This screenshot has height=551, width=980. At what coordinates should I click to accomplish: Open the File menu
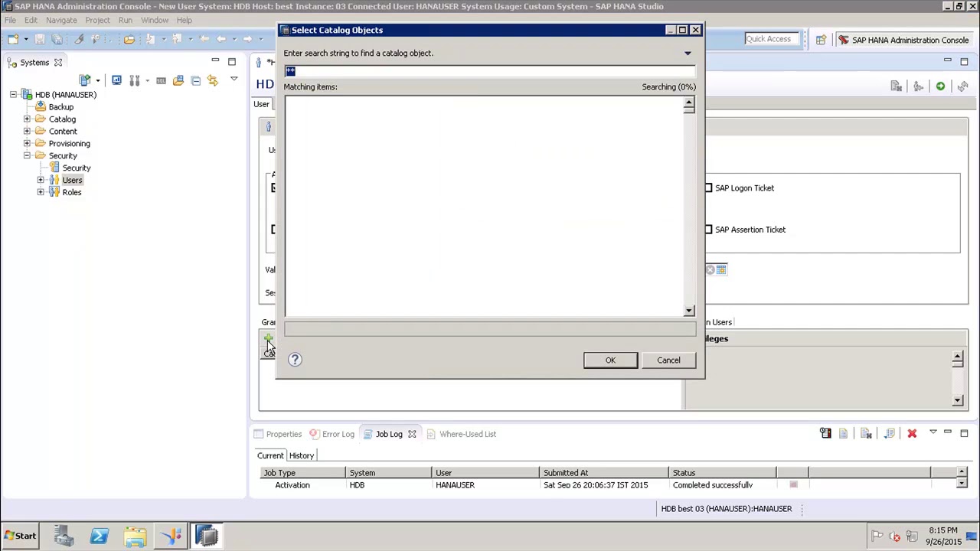click(x=10, y=20)
